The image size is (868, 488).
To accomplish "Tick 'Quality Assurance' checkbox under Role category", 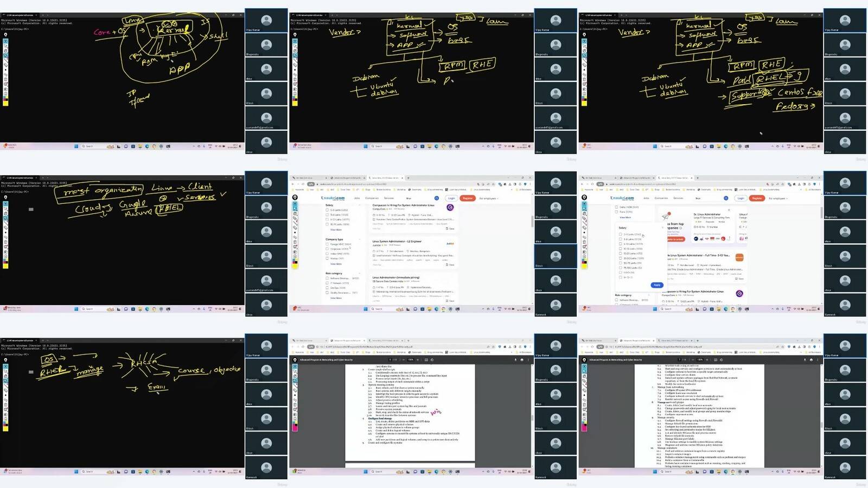I will click(x=327, y=293).
